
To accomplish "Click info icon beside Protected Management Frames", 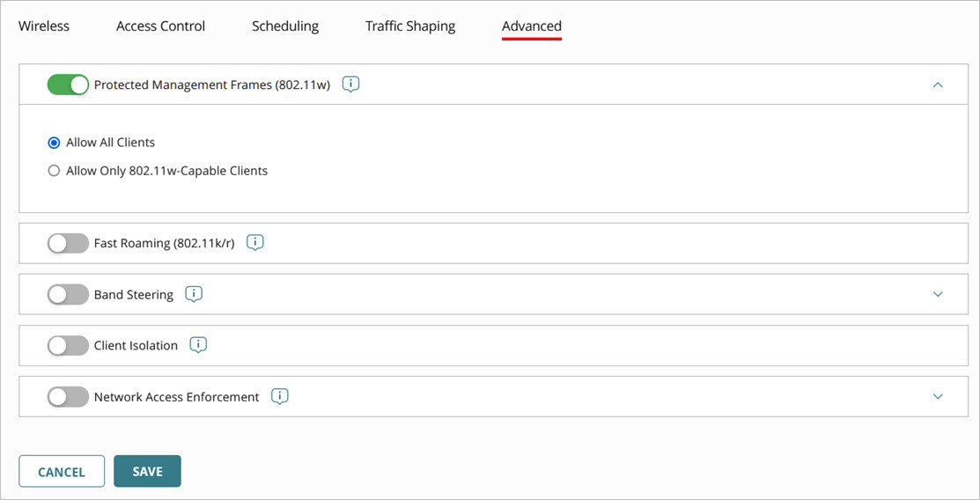I will (x=350, y=85).
